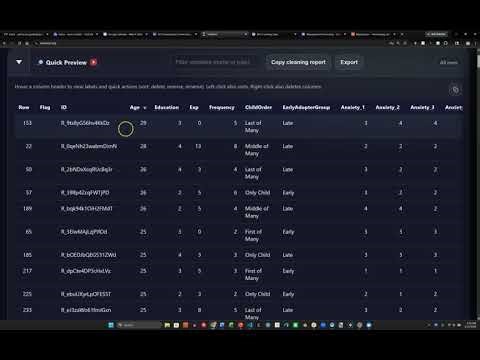480x360 pixels.
Task: Click the Anxiety_2 column header
Action: [387, 107]
